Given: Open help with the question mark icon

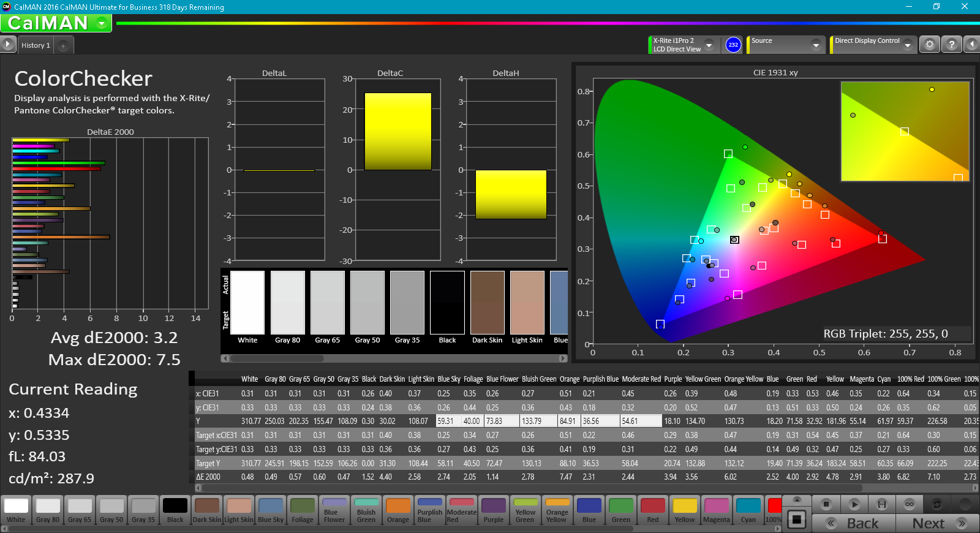Looking at the screenshot, I should click(x=951, y=45).
